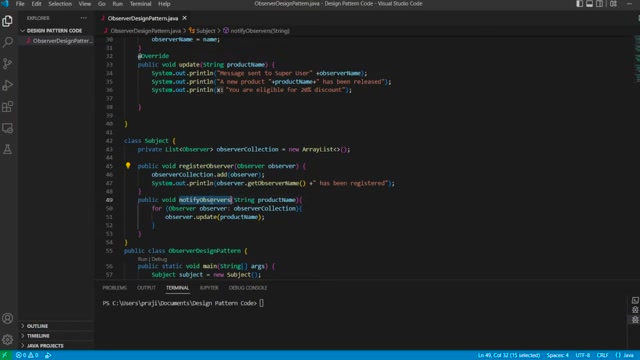Switch to the PROBLEMS panel tab

click(115, 288)
